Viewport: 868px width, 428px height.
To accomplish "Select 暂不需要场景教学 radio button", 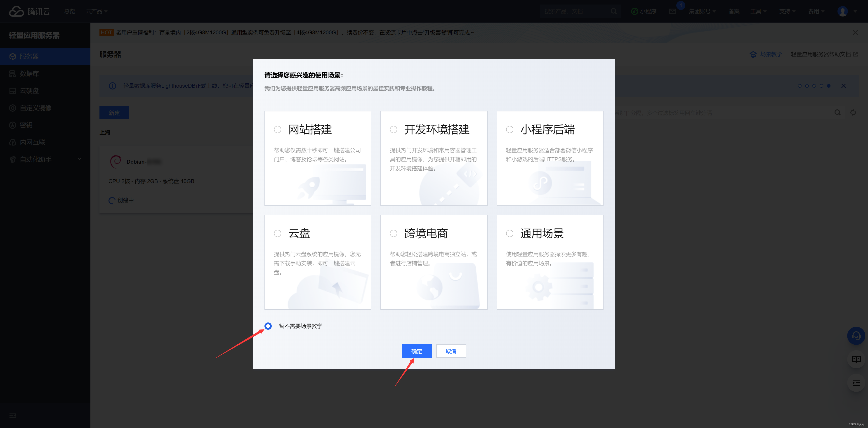I will pos(268,326).
